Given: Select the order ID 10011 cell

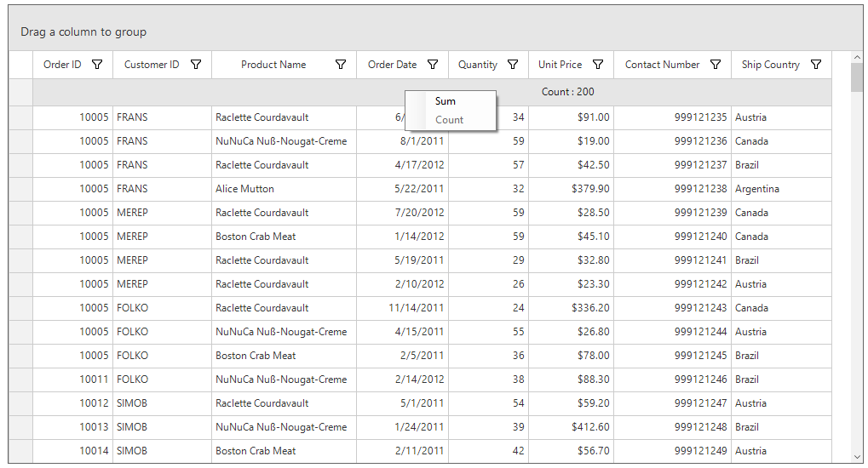Looking at the screenshot, I should pyautogui.click(x=72, y=380).
